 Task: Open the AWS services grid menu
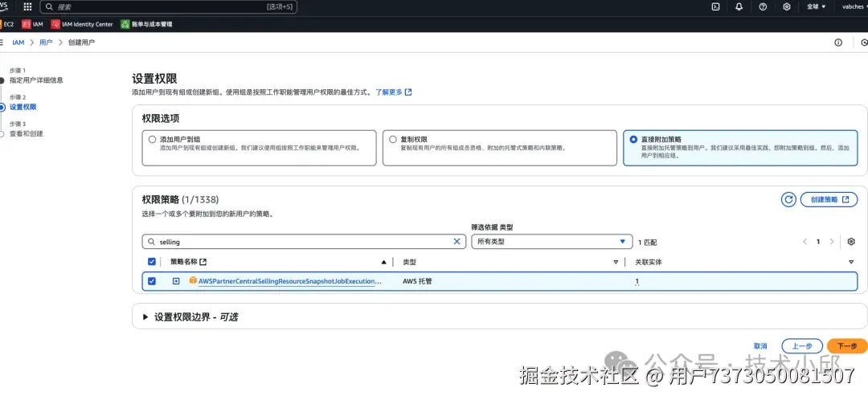27,6
